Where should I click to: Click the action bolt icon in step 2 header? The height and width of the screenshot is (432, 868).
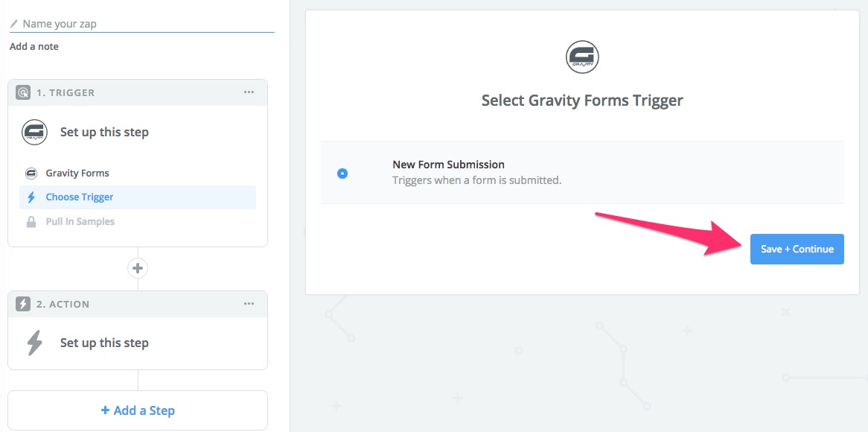pos(22,304)
